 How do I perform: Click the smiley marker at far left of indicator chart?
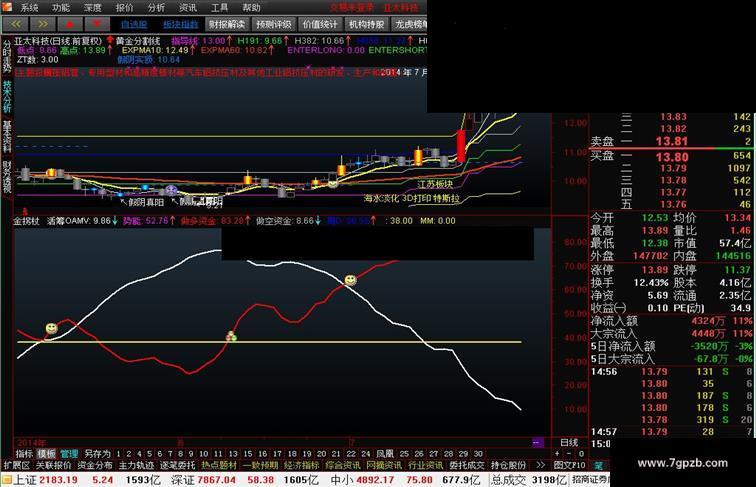pos(51,328)
